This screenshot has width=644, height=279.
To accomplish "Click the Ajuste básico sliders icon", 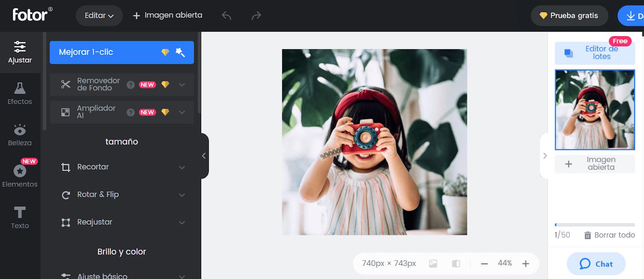I will [66, 276].
